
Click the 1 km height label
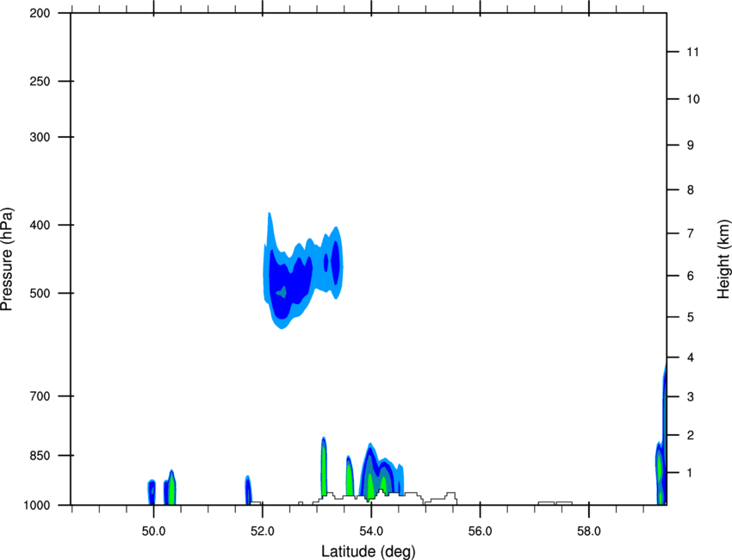691,473
